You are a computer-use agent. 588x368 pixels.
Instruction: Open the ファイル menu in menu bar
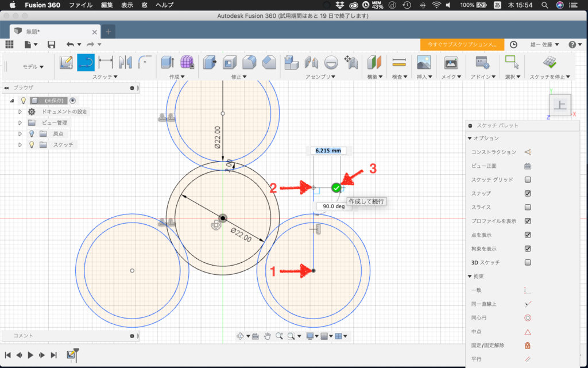click(80, 5)
